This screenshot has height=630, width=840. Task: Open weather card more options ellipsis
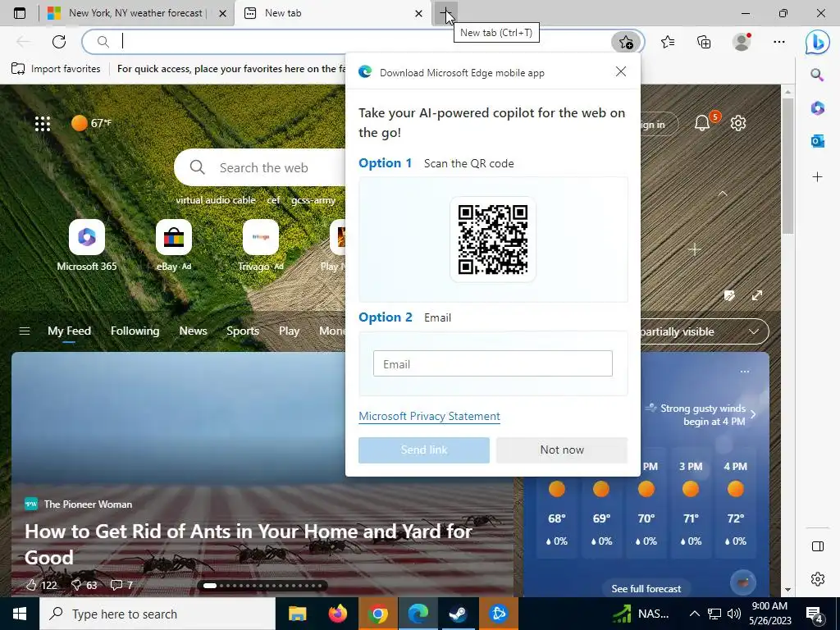pos(745,372)
